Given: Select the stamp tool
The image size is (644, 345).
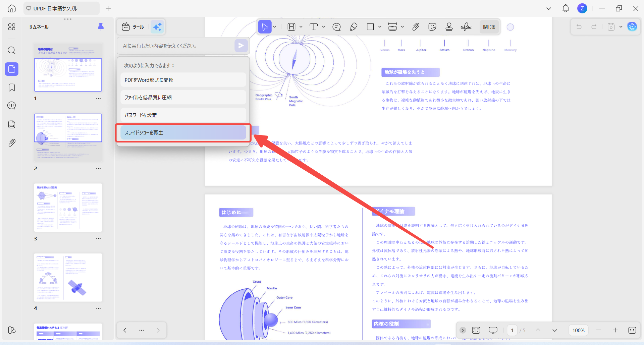Looking at the screenshot, I should [449, 27].
